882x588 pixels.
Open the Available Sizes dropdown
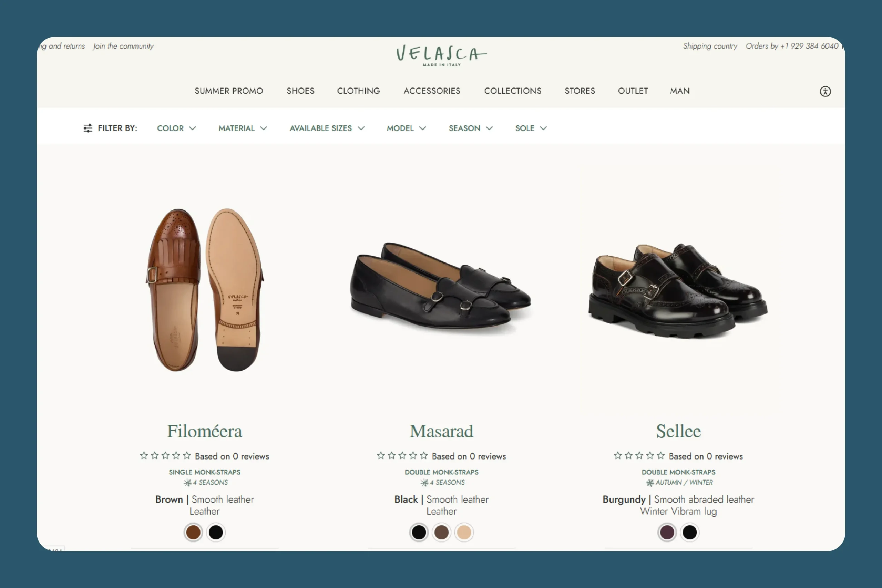click(x=327, y=128)
